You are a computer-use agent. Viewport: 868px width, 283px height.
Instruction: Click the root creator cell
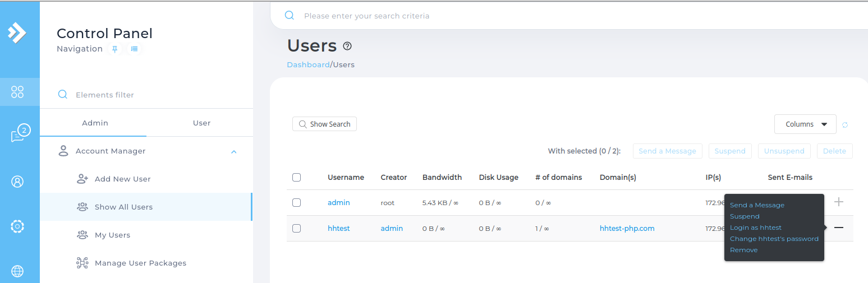pos(387,202)
